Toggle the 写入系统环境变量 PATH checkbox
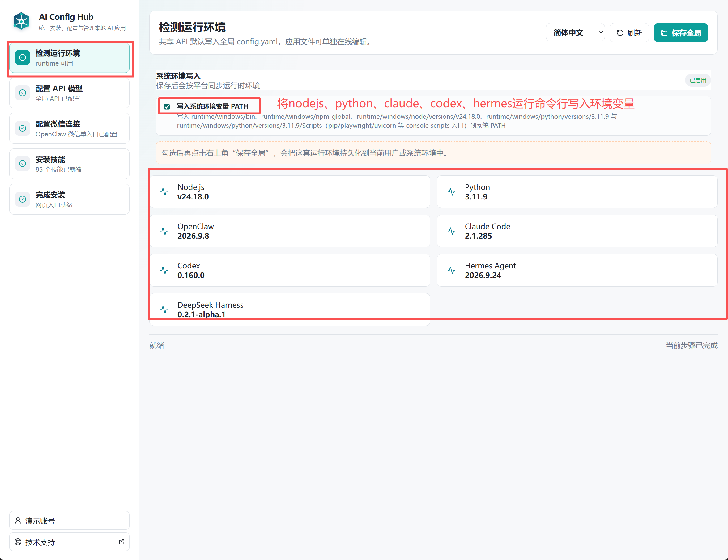The height and width of the screenshot is (560, 728). pos(167,107)
